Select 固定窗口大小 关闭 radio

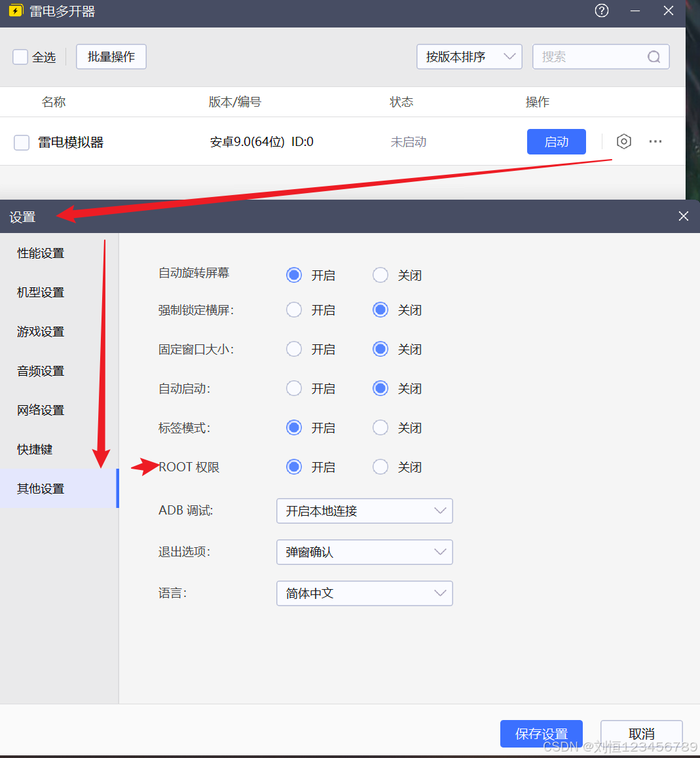pyautogui.click(x=380, y=349)
